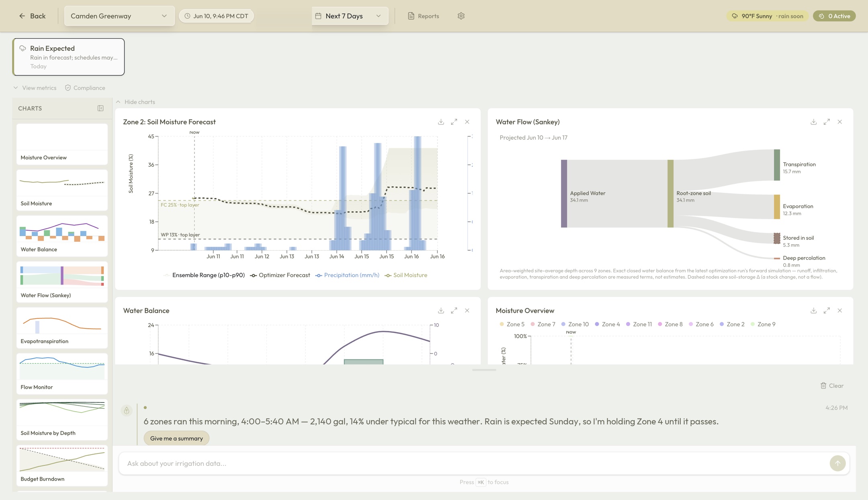Screen dimensions: 868x500
Task: Select Evapotranspiration chart thumbnail
Action: 62,328
